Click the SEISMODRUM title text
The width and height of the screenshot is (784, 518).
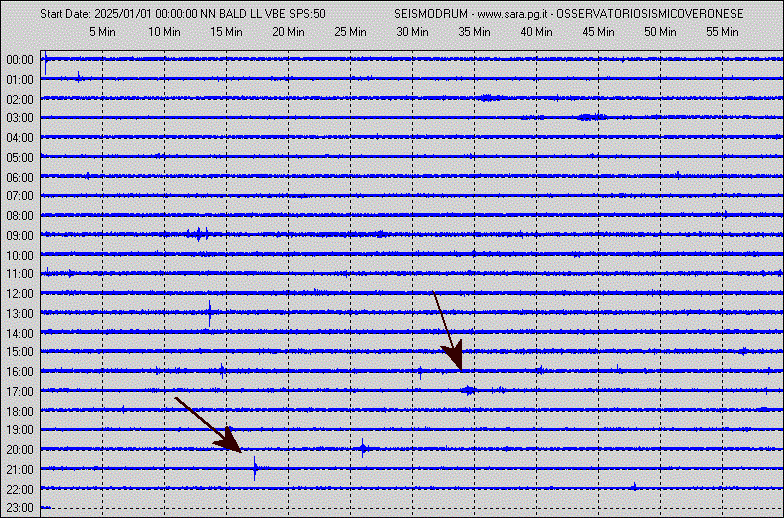click(x=431, y=14)
